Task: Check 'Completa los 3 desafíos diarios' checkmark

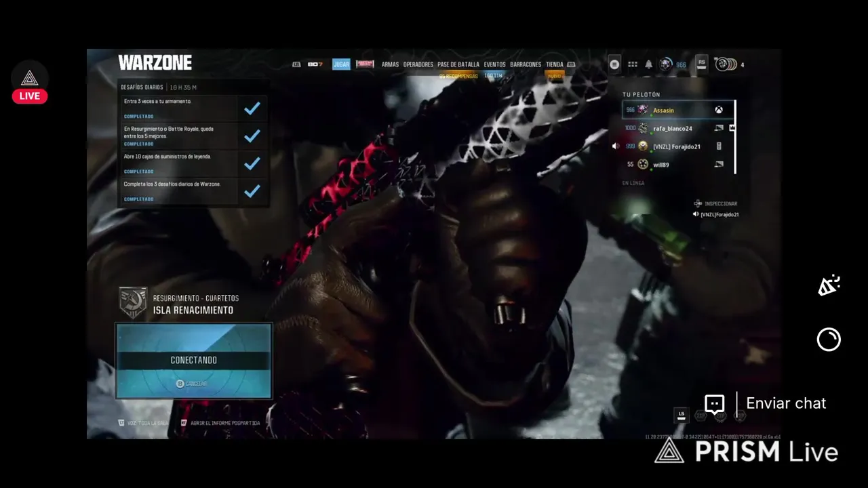Action: click(x=252, y=192)
